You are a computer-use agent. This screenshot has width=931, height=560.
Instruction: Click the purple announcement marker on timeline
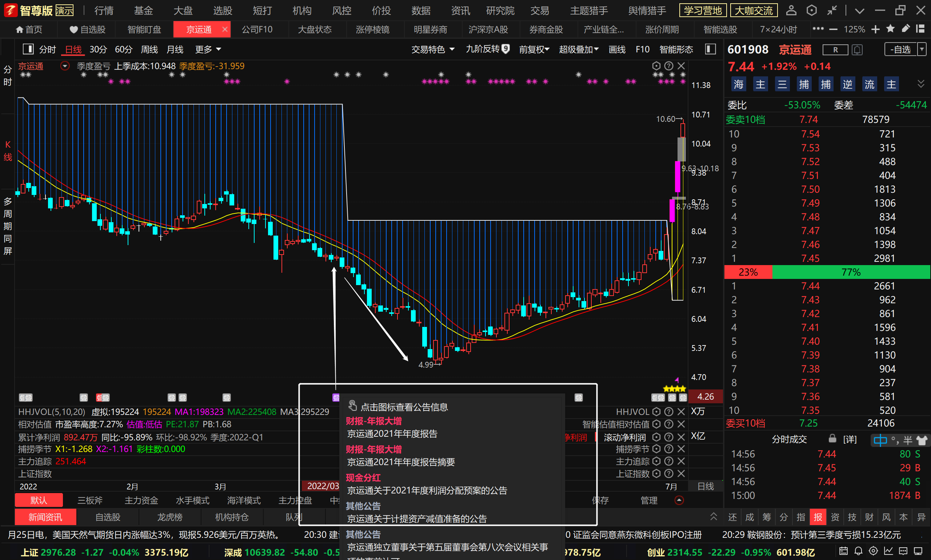pos(336,397)
